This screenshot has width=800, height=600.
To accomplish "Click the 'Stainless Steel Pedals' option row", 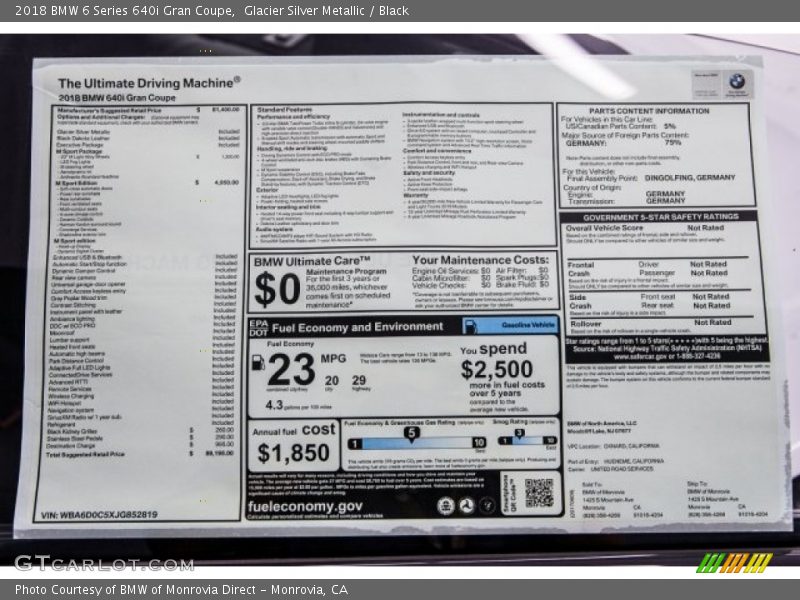I will tap(140, 438).
